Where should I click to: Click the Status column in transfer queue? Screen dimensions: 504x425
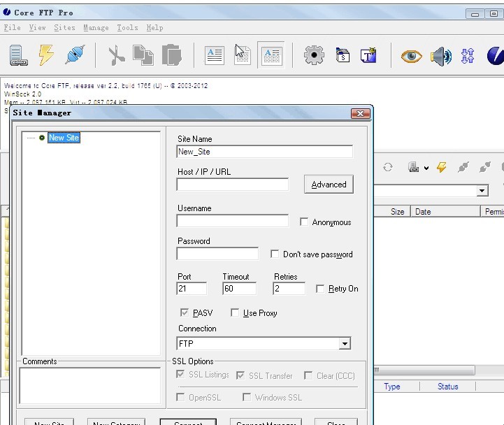[447, 387]
